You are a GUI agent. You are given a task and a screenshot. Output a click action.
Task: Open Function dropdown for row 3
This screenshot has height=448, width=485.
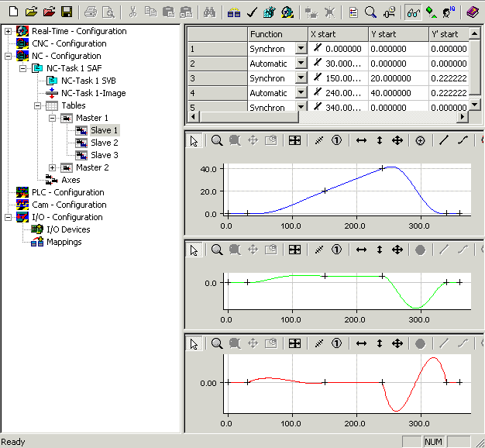tap(301, 78)
